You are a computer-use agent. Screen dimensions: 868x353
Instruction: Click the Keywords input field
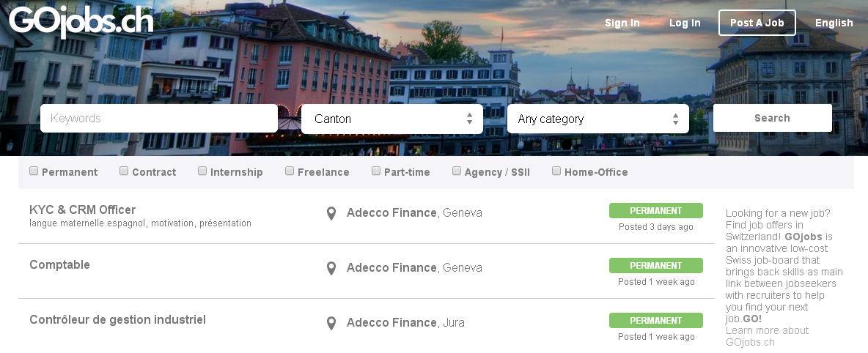click(x=159, y=119)
